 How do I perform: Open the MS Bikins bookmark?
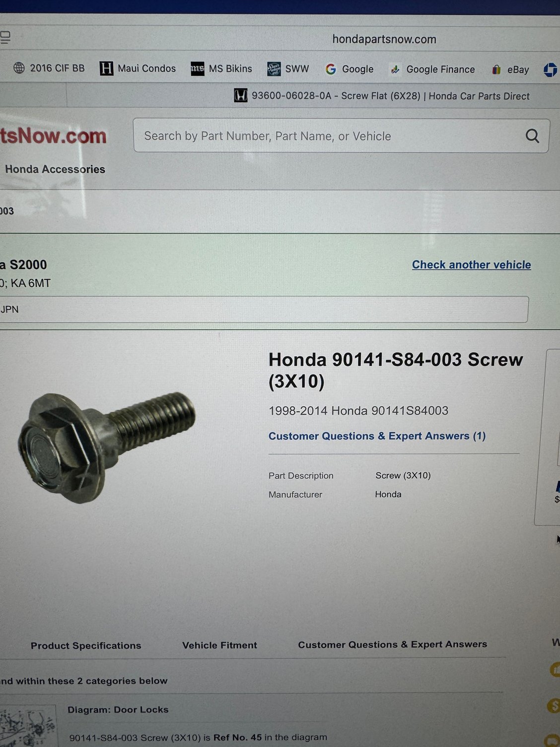click(221, 69)
